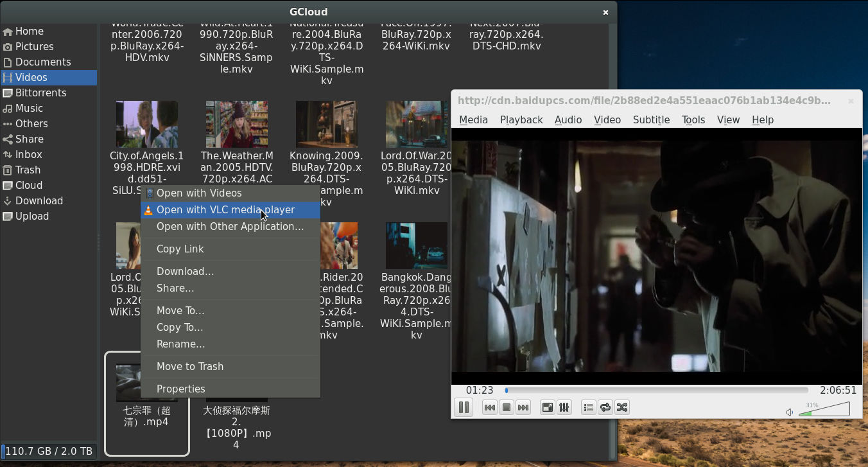Viewport: 868px width, 467px height.
Task: Open Others category in sidebar
Action: 49,123
